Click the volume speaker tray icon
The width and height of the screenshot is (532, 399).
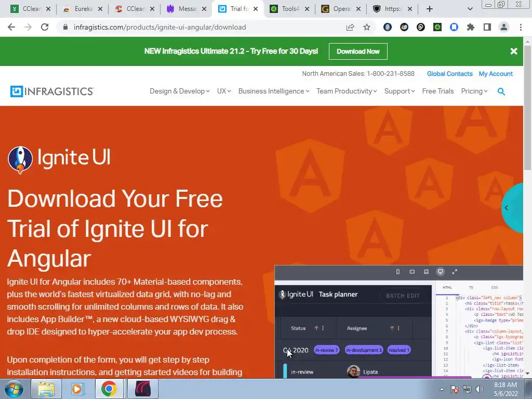click(x=480, y=389)
